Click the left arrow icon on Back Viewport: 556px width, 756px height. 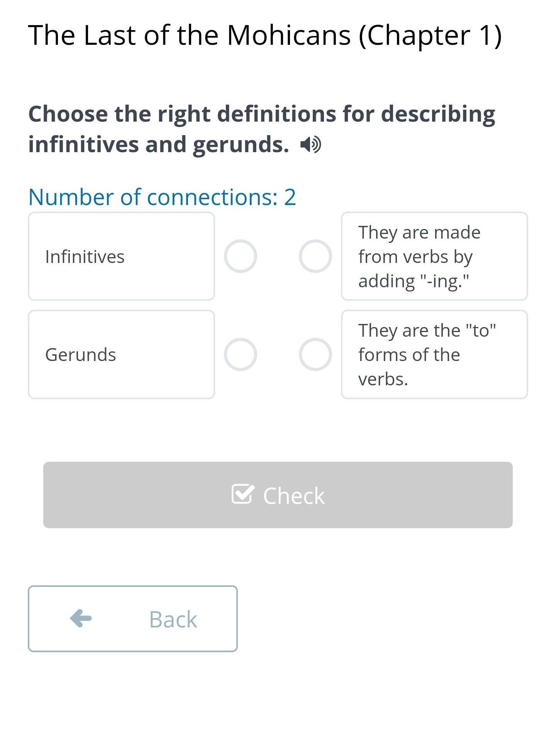tap(81, 619)
